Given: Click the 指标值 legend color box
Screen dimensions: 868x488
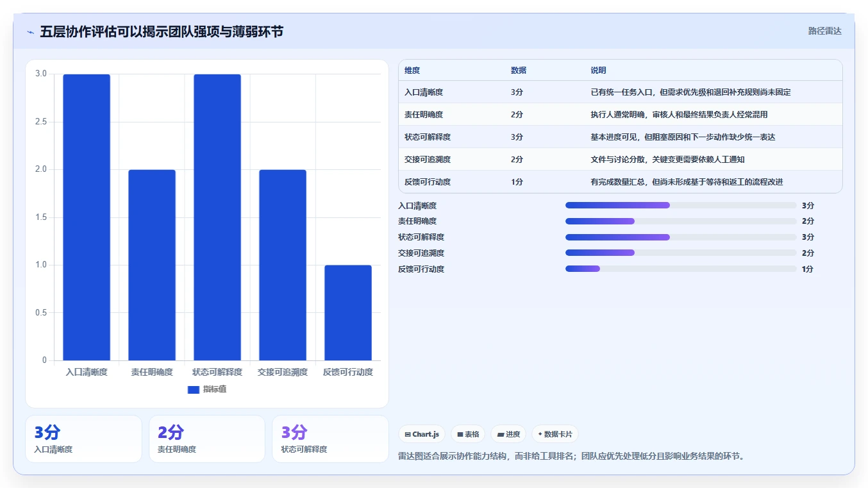Looking at the screenshot, I should [x=194, y=389].
